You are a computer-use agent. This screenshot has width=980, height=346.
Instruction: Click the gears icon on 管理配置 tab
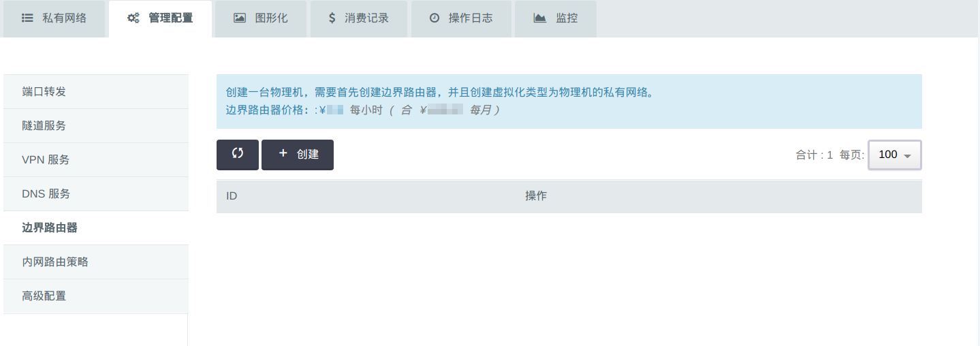[x=133, y=18]
